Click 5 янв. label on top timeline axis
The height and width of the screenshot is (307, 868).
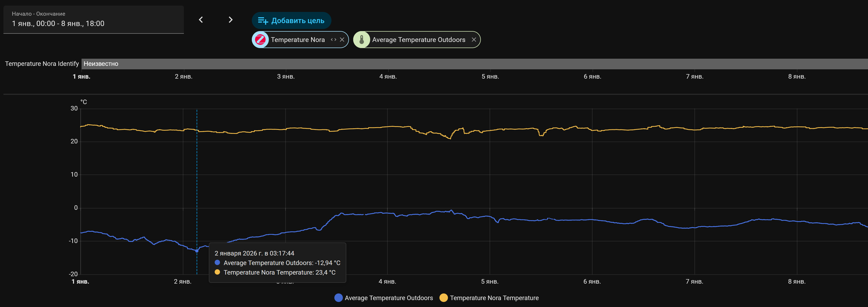(x=490, y=76)
